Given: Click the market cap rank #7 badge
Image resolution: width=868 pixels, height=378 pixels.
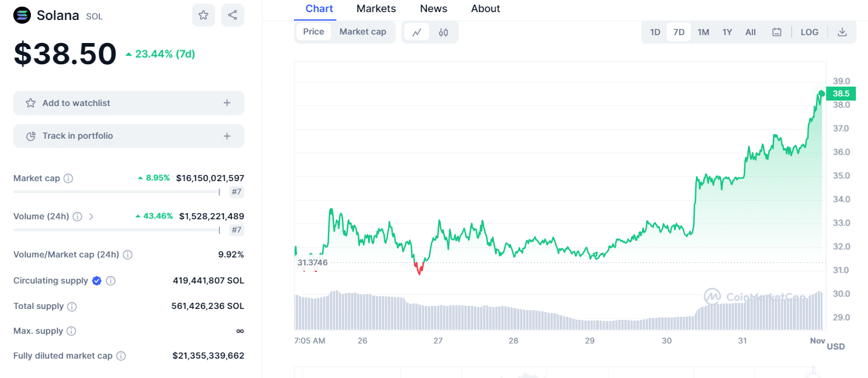Looking at the screenshot, I should tap(236, 192).
